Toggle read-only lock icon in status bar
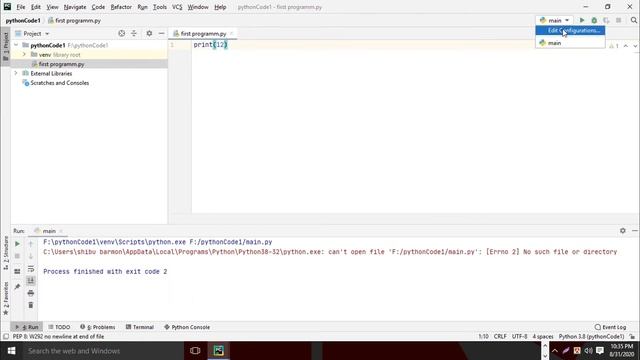Image resolution: width=640 pixels, height=360 pixels. pyautogui.click(x=632, y=337)
